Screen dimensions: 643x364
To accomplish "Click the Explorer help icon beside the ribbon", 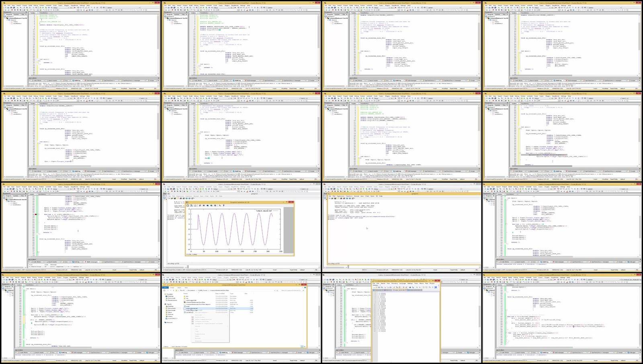I will (305, 287).
